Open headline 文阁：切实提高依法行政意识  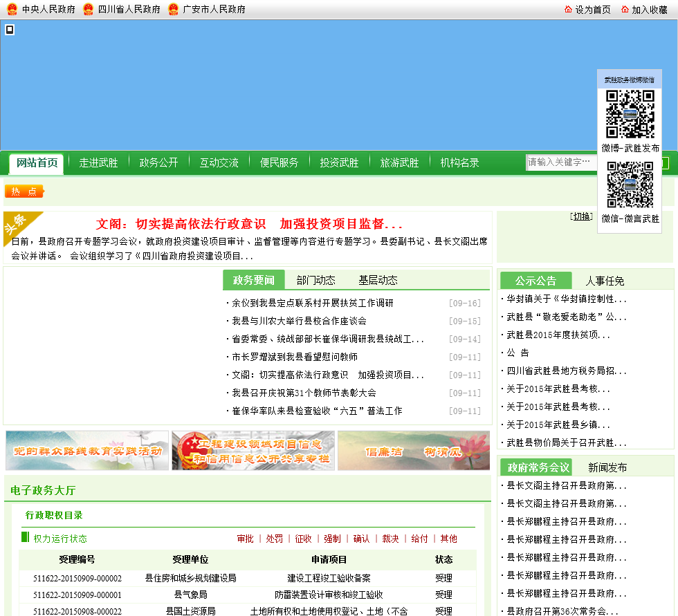point(249,224)
